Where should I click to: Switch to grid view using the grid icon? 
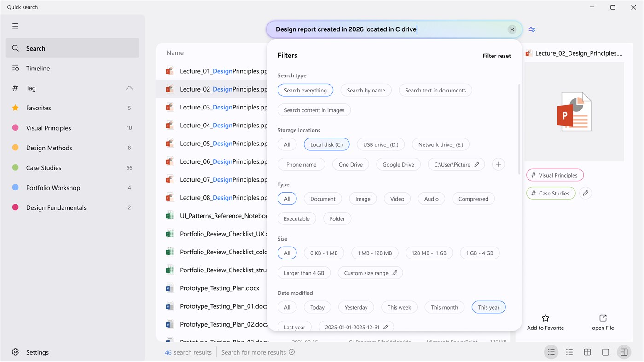pyautogui.click(x=587, y=352)
